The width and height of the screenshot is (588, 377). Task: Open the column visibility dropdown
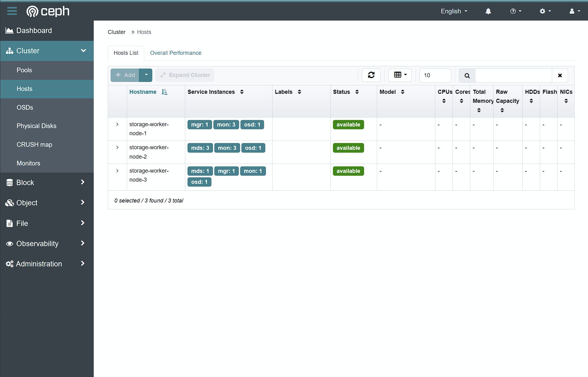400,75
